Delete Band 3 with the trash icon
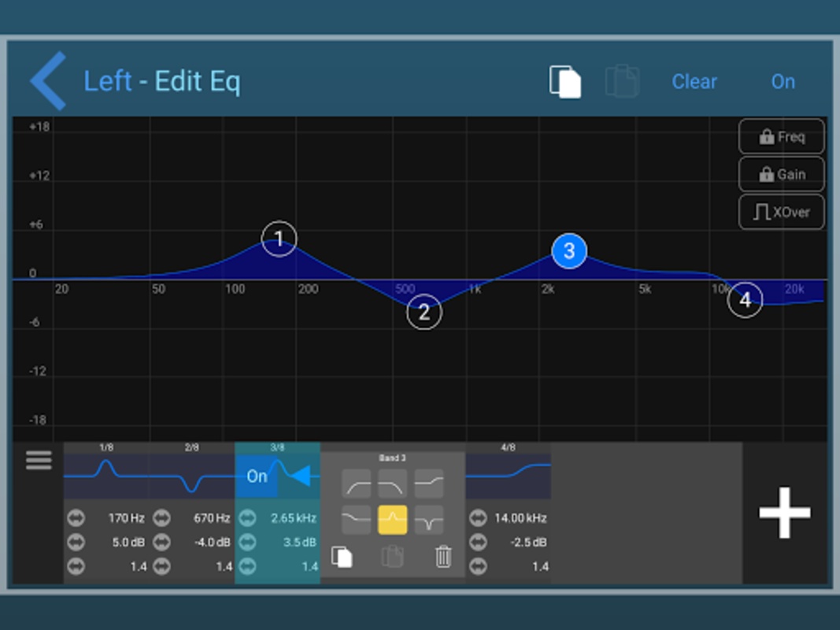The height and width of the screenshot is (630, 840). (443, 557)
